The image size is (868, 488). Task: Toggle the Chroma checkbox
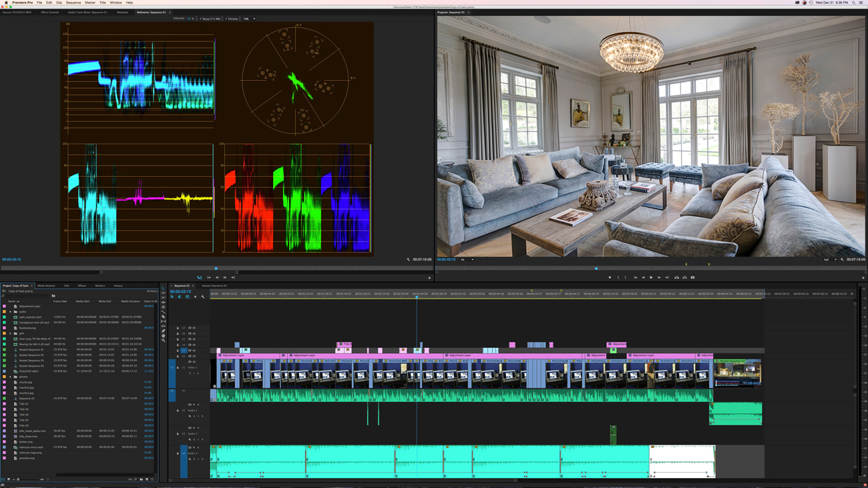point(232,19)
